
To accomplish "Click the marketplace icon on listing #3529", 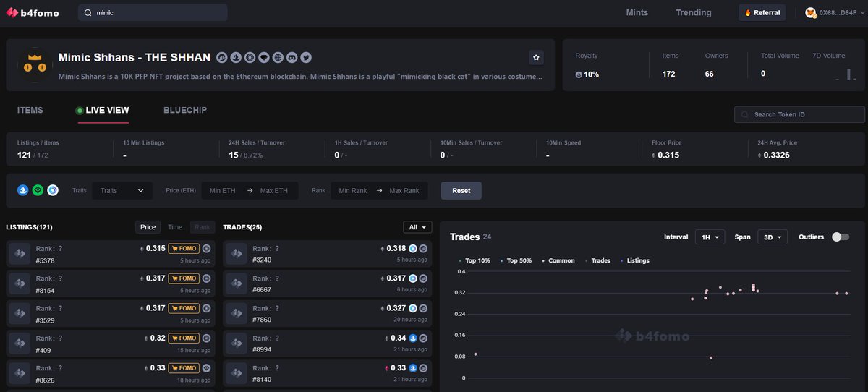I will pyautogui.click(x=206, y=308).
